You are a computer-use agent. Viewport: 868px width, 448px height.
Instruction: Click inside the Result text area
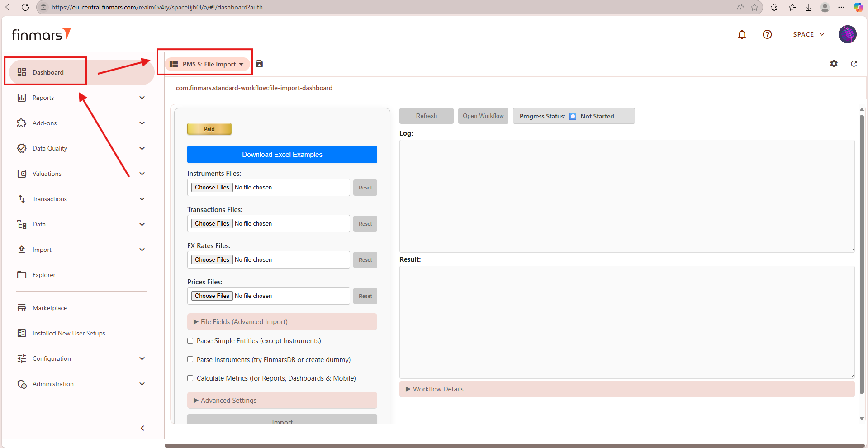pos(627,322)
